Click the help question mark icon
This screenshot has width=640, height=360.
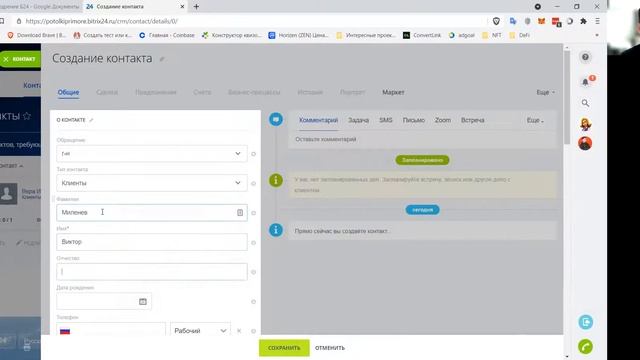tap(585, 57)
